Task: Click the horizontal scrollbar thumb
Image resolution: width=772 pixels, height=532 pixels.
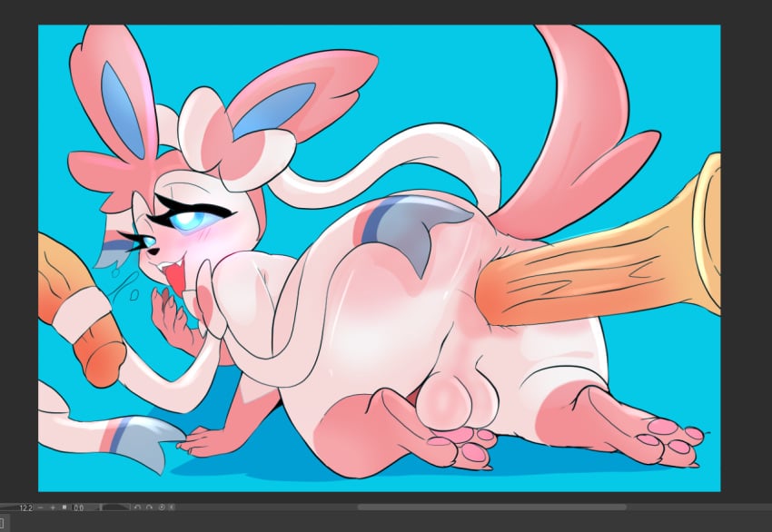Action: coord(492,507)
